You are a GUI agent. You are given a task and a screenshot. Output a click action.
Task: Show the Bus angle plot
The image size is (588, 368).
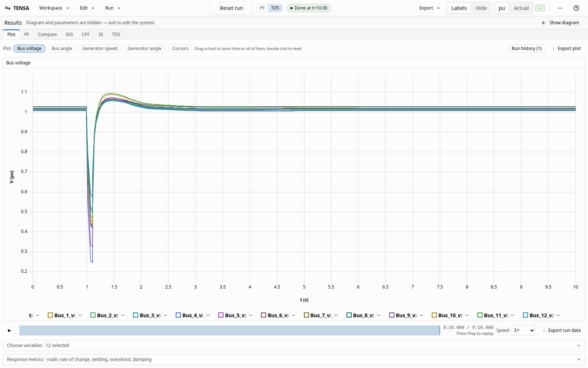tap(62, 49)
